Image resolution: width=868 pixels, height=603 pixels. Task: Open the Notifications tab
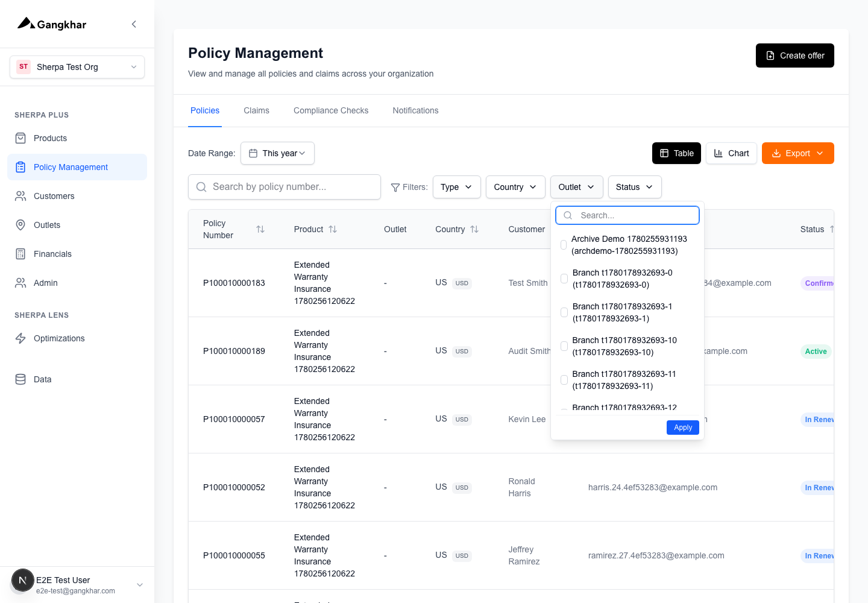tap(415, 110)
